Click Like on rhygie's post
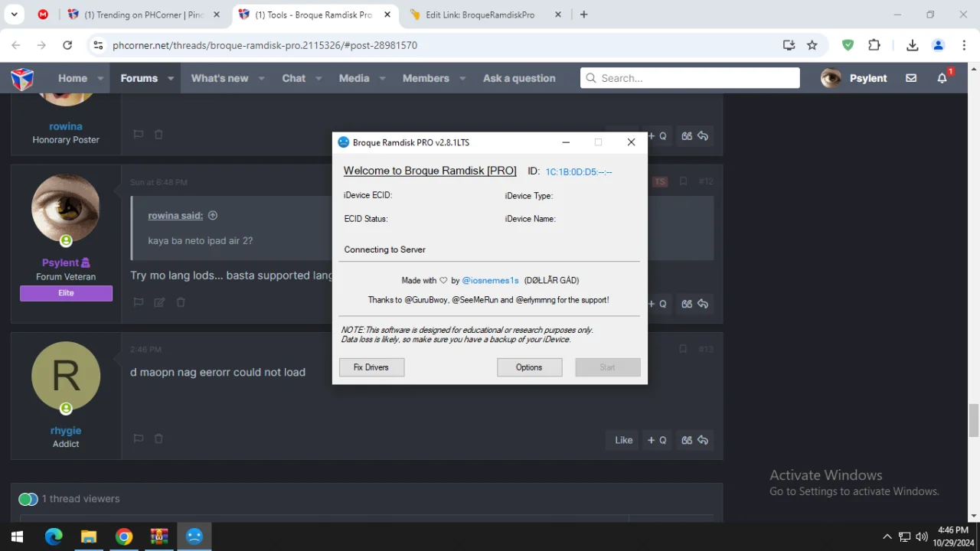 click(x=624, y=440)
